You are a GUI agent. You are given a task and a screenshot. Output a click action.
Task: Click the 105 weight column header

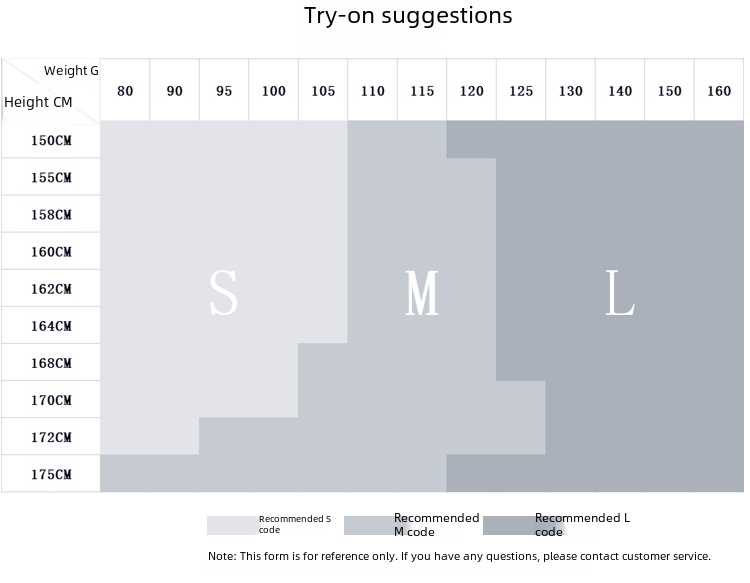pyautogui.click(x=323, y=91)
